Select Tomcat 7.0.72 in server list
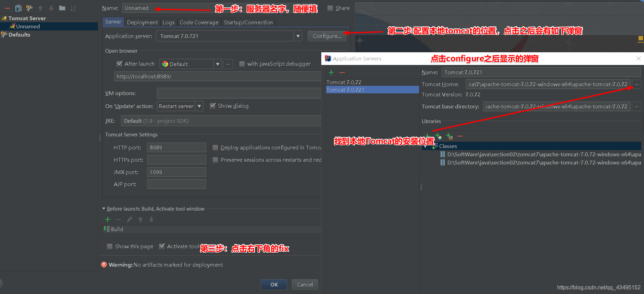644x294 pixels. tap(373, 82)
